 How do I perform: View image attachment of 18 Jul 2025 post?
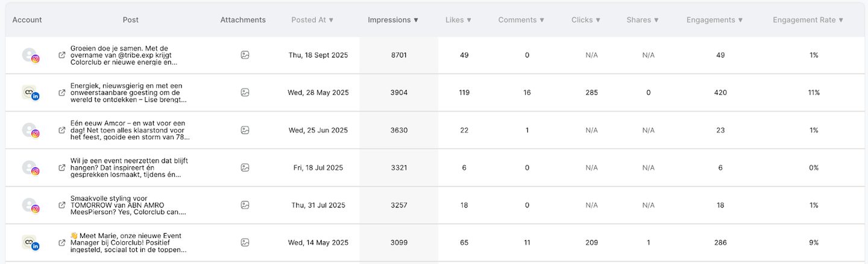245,168
